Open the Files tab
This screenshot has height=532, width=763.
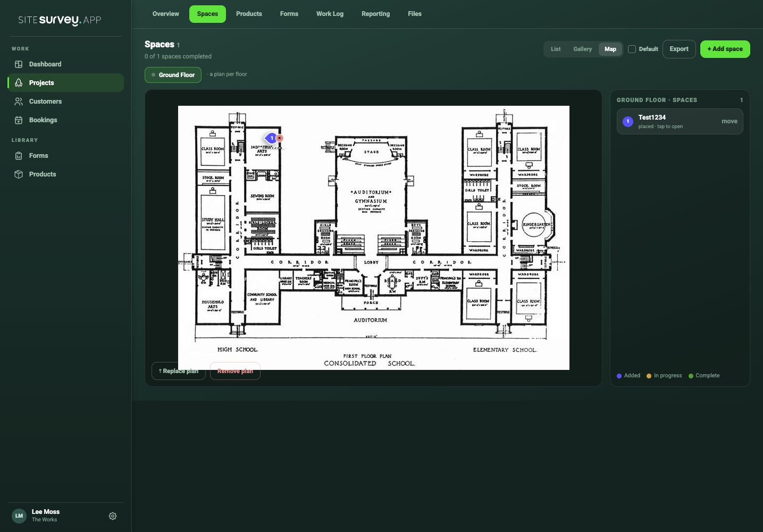tap(415, 14)
